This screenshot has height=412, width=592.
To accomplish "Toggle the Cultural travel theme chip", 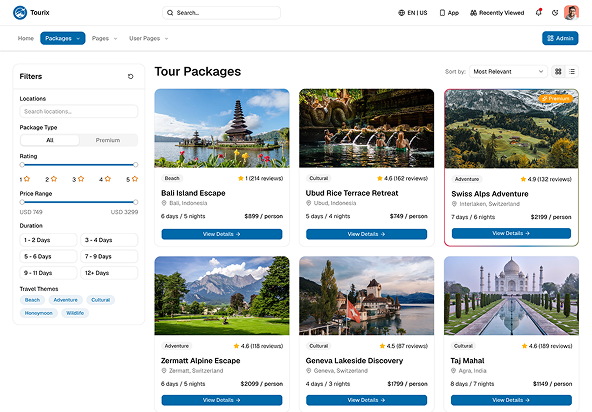I will tap(100, 300).
